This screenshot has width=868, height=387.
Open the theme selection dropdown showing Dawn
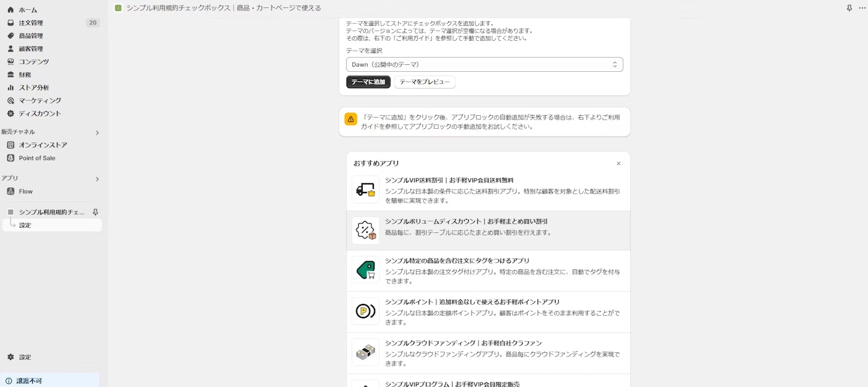tap(484, 64)
